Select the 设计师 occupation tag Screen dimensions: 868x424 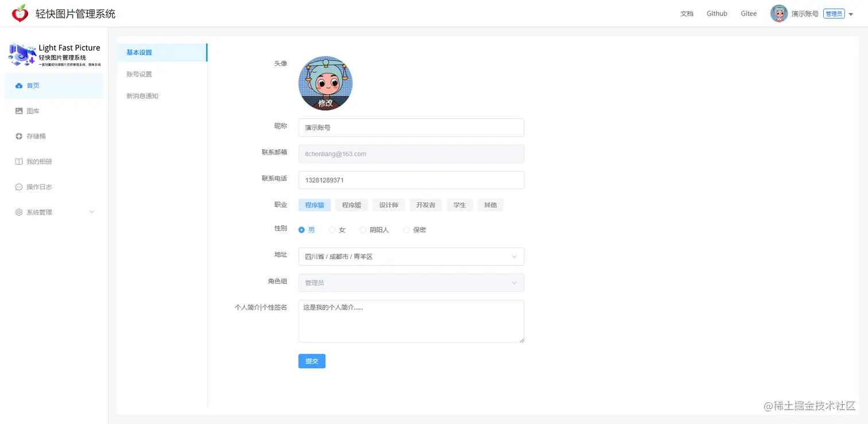pos(389,205)
